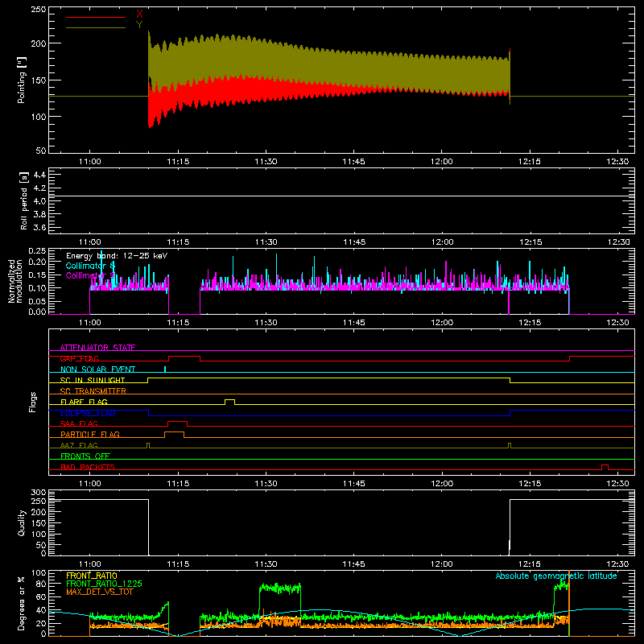Click the white roll period line
This screenshot has width=644, height=644.
click(x=341, y=196)
